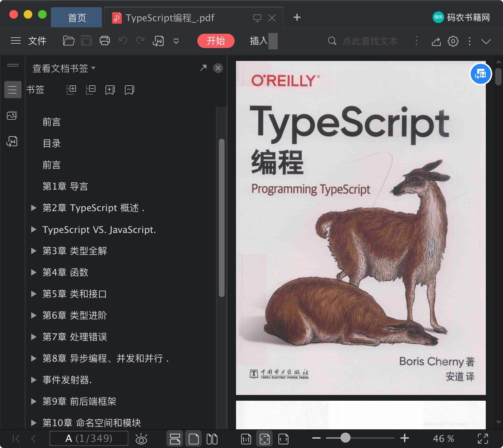The width and height of the screenshot is (503, 448).
Task: Add a bookmark icon
Action: 110,90
